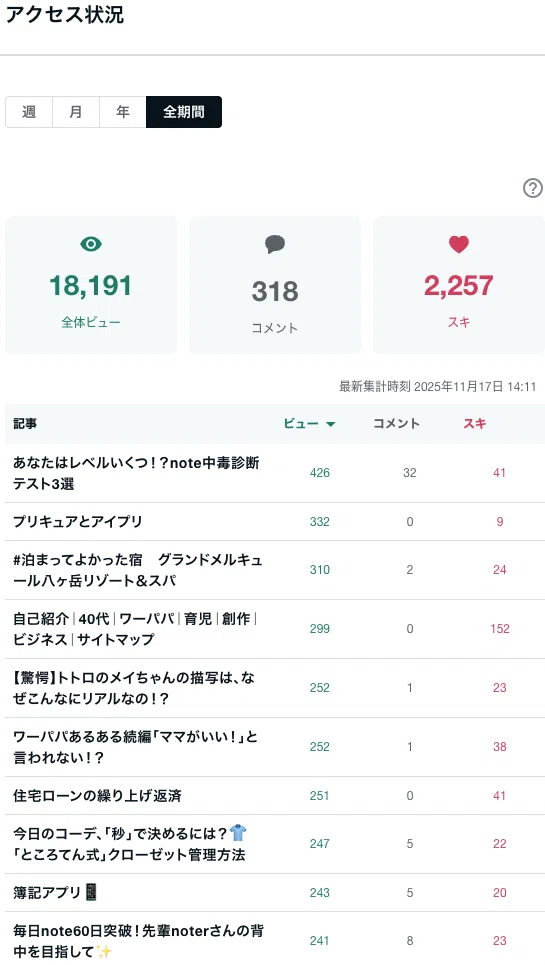Open article note中毒診断テスト3選
Screen dimensions: 545x965
click(x=136, y=473)
